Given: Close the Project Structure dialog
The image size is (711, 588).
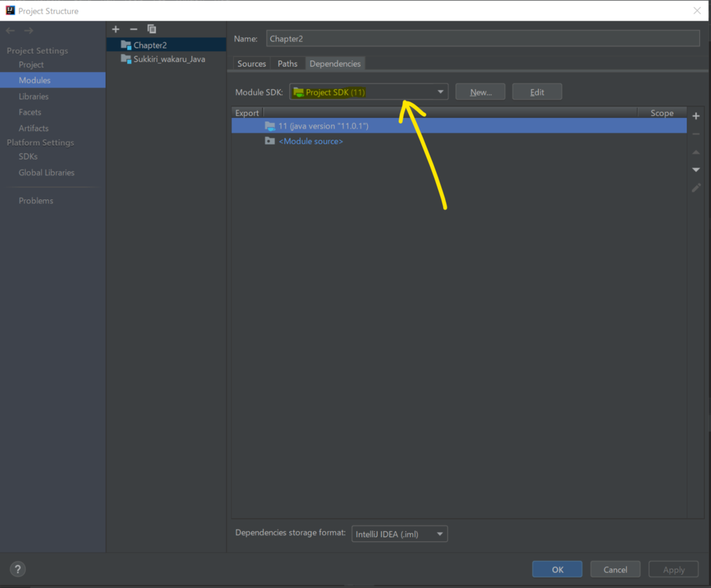Looking at the screenshot, I should tap(697, 10).
